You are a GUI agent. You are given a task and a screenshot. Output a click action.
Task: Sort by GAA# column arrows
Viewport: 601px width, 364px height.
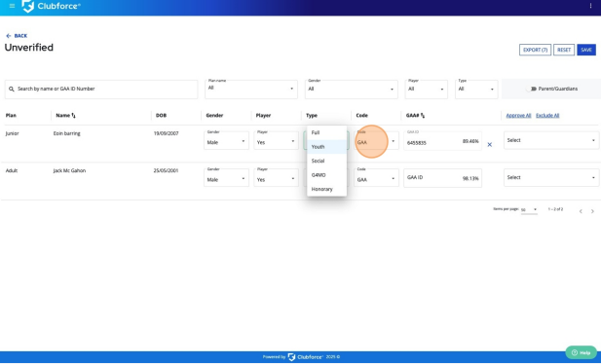[423, 115]
